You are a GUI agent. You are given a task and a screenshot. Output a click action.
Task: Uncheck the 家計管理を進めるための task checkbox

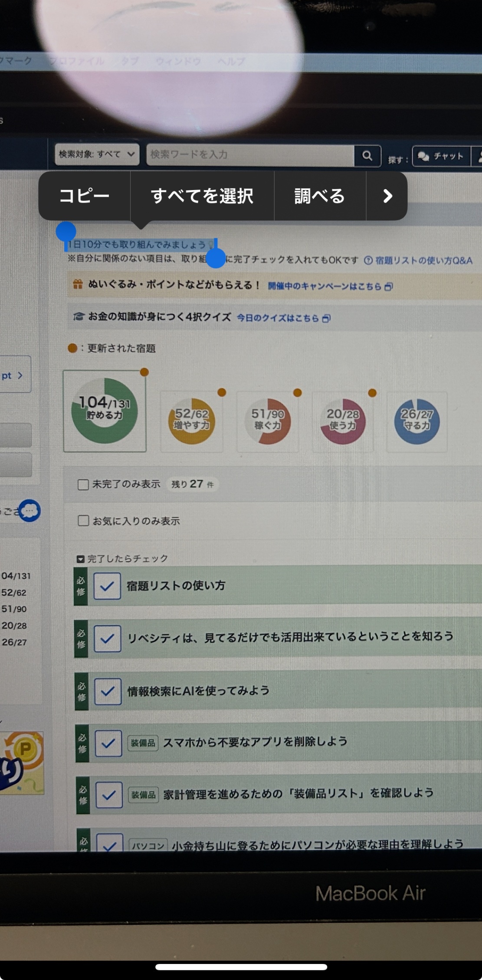(109, 795)
